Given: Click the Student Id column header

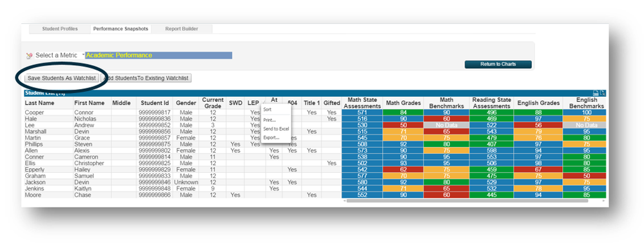Looking at the screenshot, I should (x=155, y=103).
